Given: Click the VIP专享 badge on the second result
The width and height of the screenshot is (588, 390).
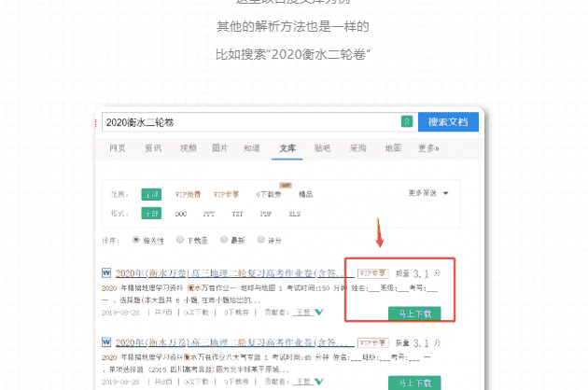Looking at the screenshot, I should (372, 342).
